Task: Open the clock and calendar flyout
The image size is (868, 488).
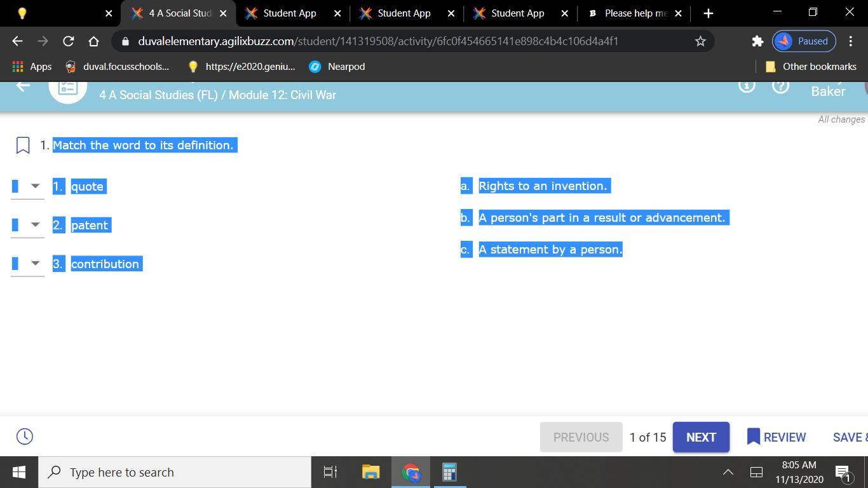Action: (x=799, y=472)
